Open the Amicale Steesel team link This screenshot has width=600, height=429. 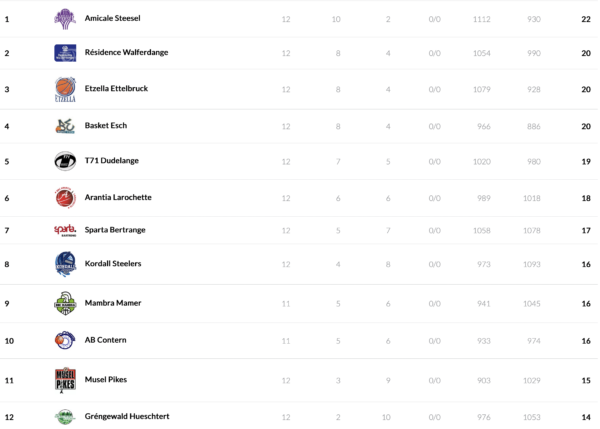113,19
